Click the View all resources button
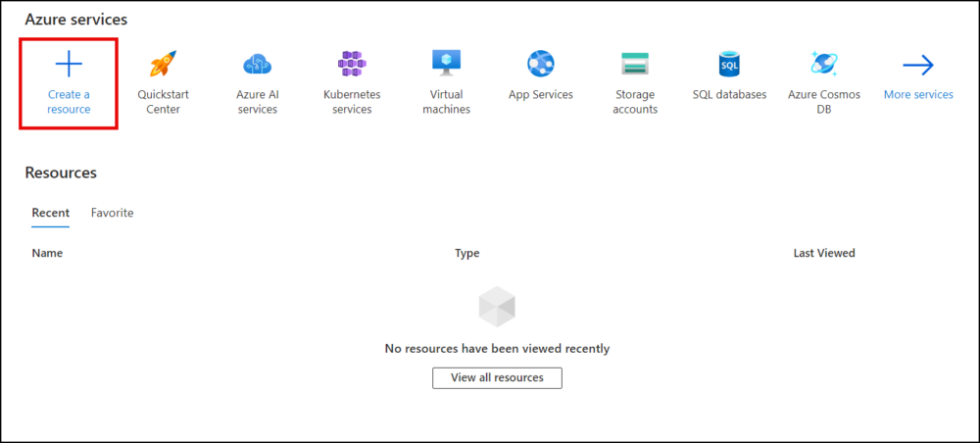This screenshot has width=980, height=443. coord(496,377)
